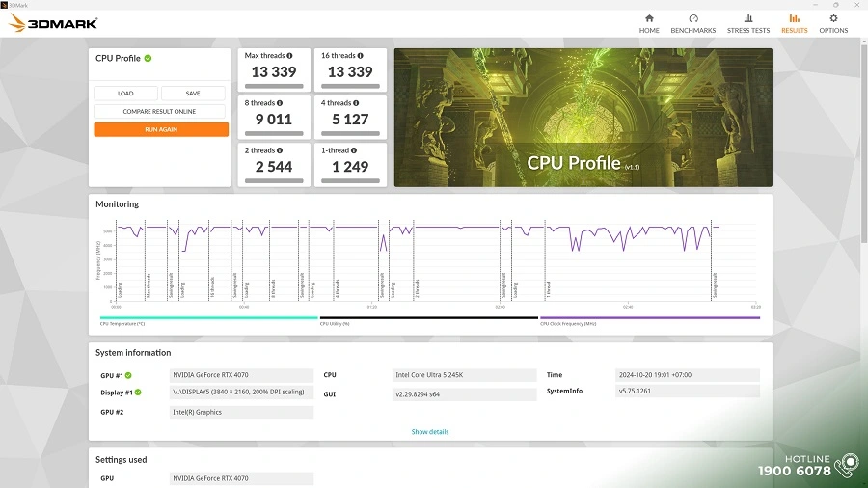
Task: Expand system info with Show details
Action: coord(430,432)
